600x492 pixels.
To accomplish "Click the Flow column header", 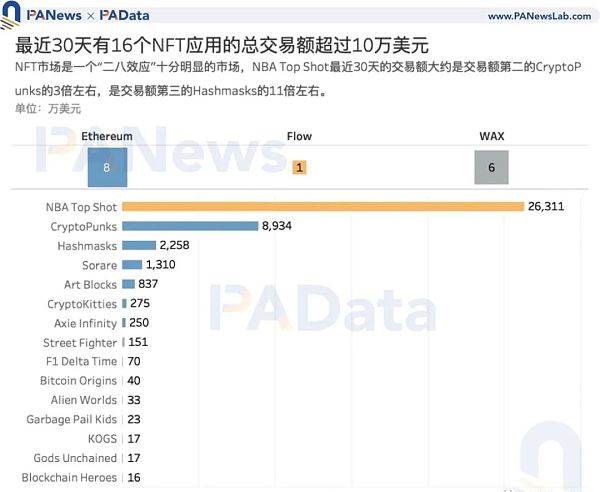I will point(299,136).
